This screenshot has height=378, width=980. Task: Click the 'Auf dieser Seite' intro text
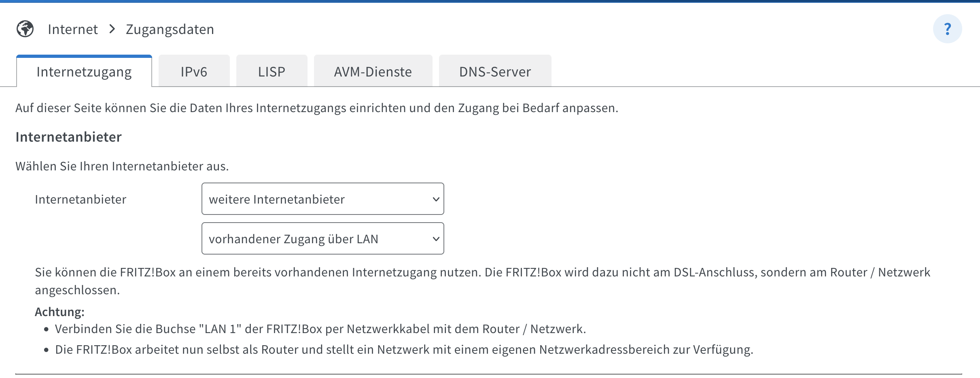click(316, 108)
